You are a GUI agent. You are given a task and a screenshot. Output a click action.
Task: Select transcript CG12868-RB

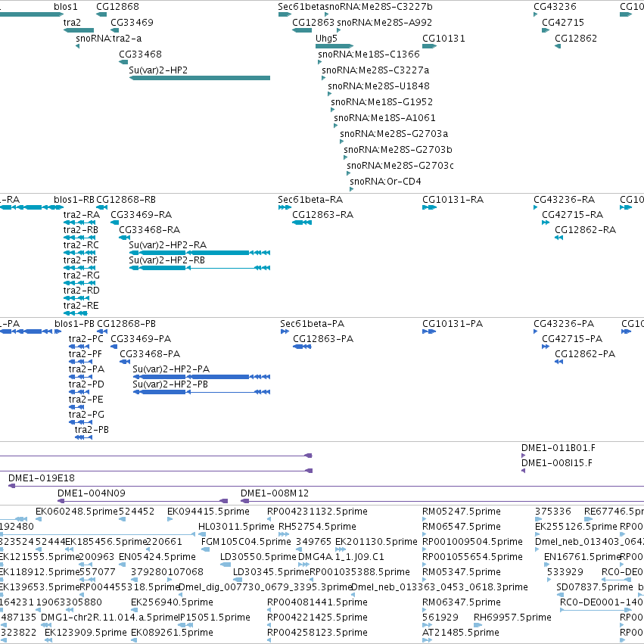[126, 200]
